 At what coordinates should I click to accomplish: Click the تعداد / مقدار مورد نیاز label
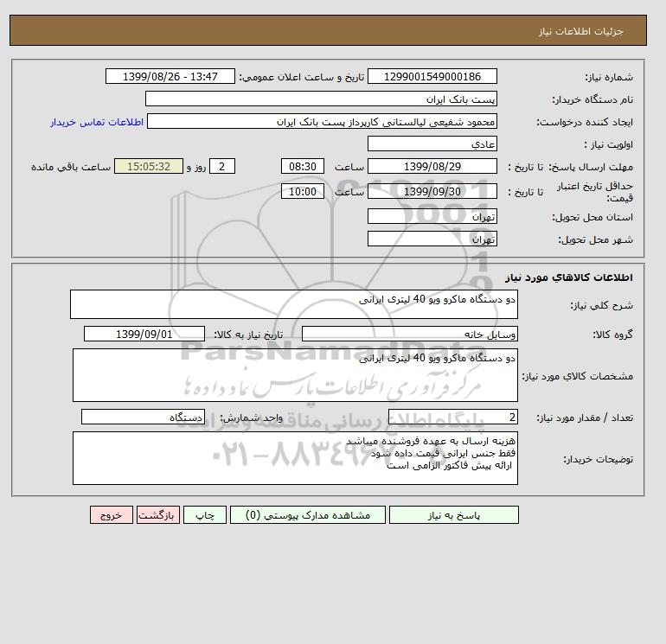tap(585, 418)
